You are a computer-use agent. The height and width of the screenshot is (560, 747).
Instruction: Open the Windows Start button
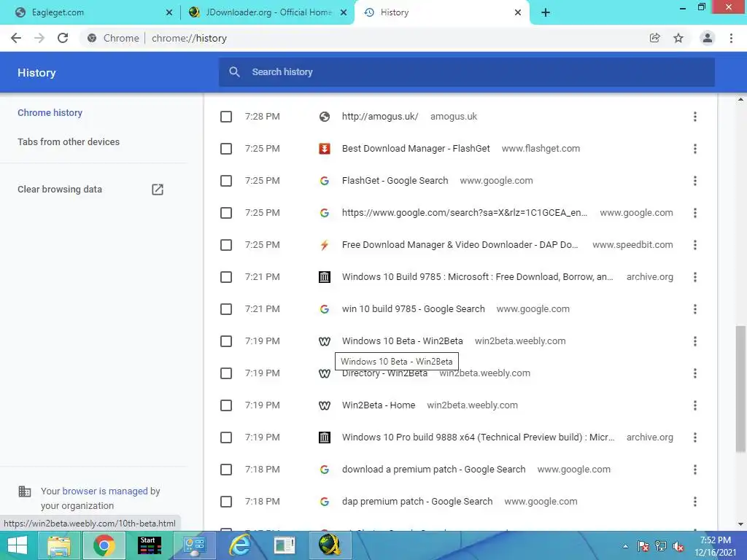tap(18, 545)
